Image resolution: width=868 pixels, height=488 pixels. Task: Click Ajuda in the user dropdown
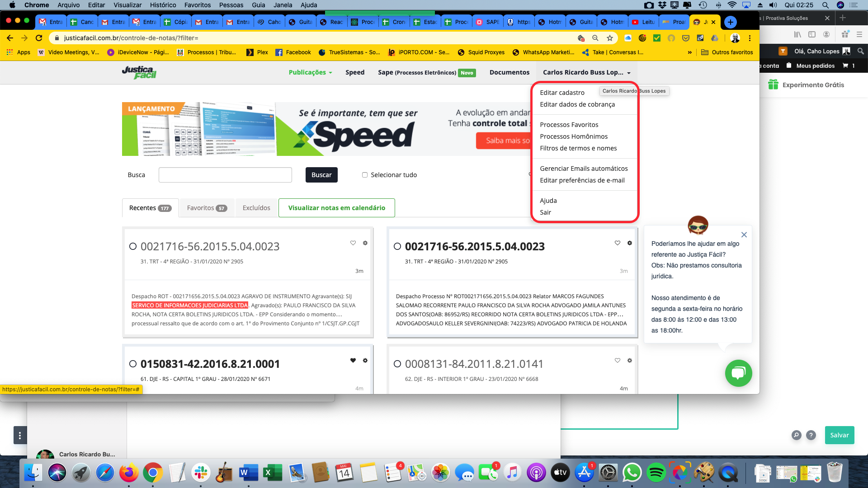coord(548,201)
